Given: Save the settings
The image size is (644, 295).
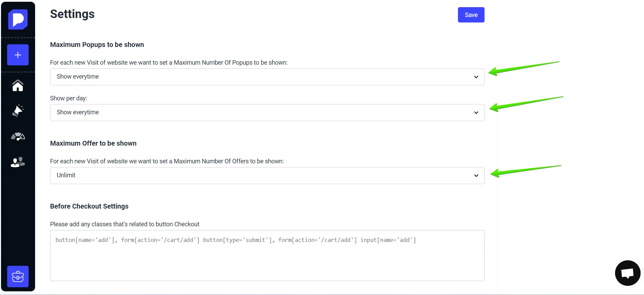Looking at the screenshot, I should pos(471,15).
